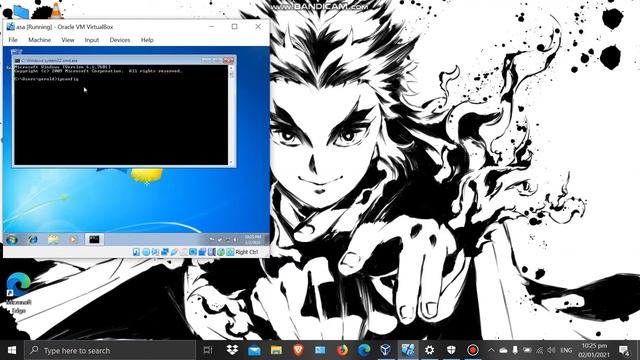This screenshot has height=360, width=640.
Task: Click the VirtualBox window title bar icon
Action: click(11, 27)
